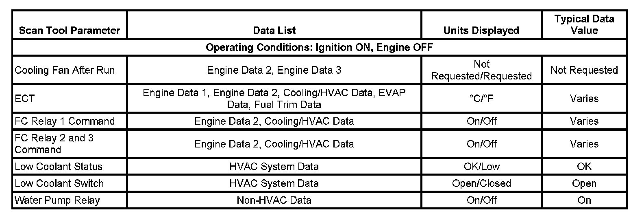Viewport: 644px width, 220px height.
Task: Click the "°C/°F" units cell
Action: 481,99
